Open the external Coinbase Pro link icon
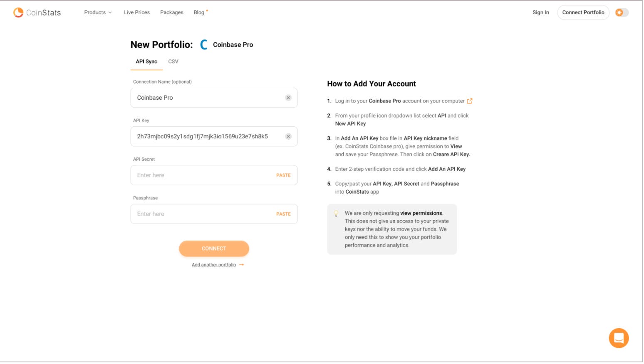The width and height of the screenshot is (644, 364). [x=470, y=101]
